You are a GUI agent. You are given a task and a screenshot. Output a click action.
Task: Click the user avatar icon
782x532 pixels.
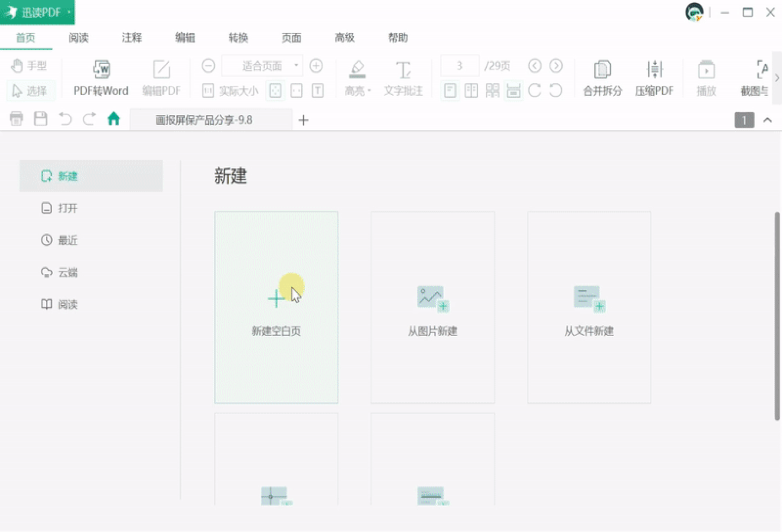point(694,12)
